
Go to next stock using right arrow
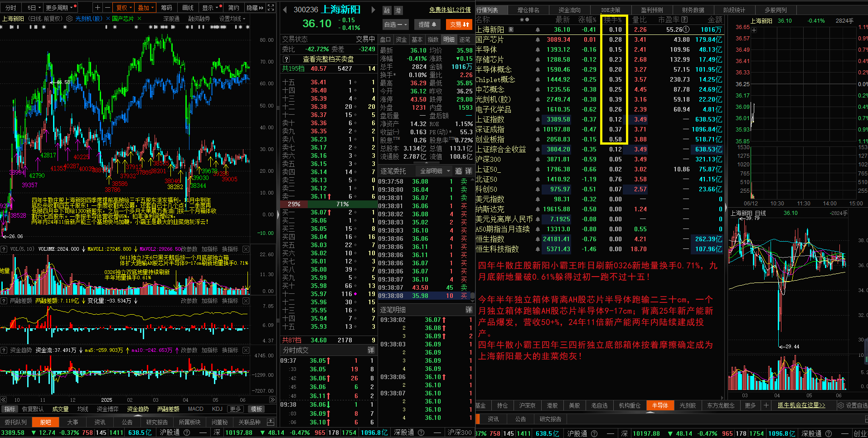coord(373,10)
